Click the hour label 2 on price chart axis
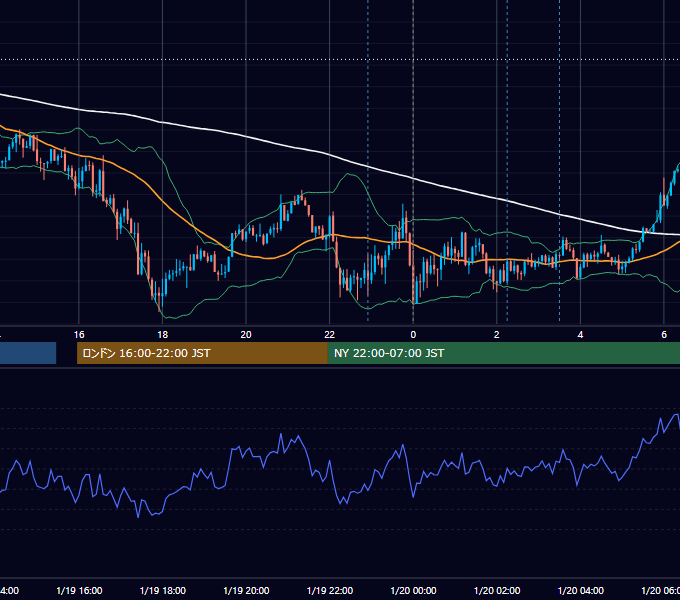 pos(497,335)
